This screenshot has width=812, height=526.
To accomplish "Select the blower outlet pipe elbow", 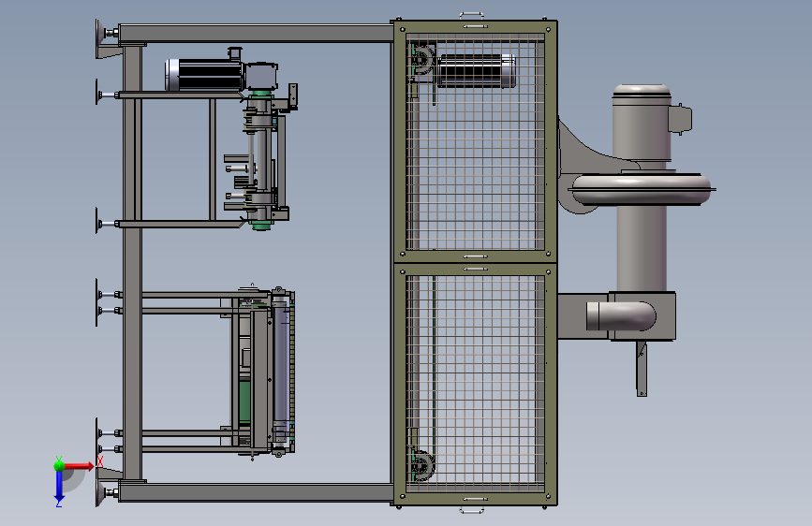I will pos(621,315).
